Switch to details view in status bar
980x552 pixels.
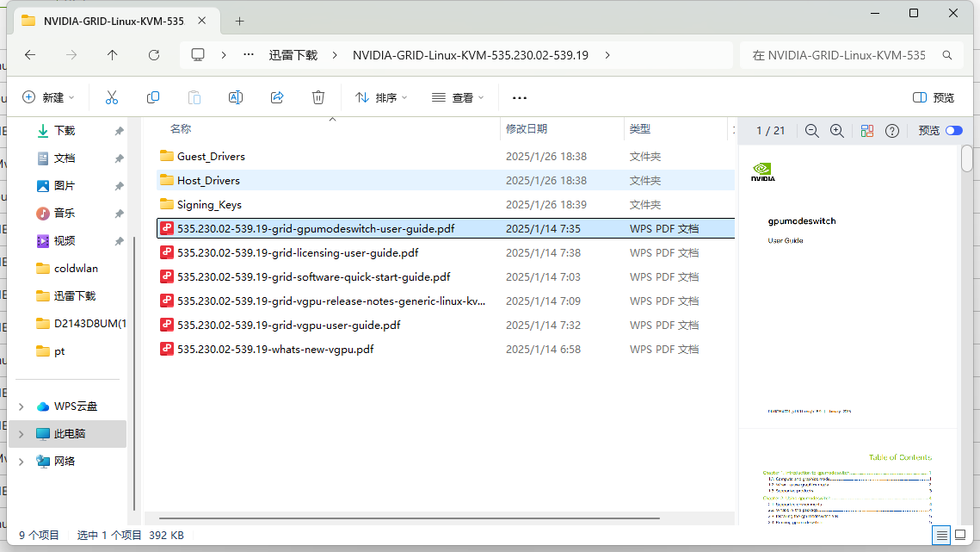(942, 536)
